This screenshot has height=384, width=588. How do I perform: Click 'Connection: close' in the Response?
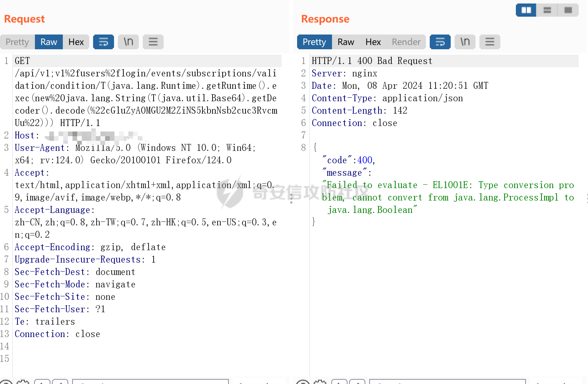(x=355, y=123)
